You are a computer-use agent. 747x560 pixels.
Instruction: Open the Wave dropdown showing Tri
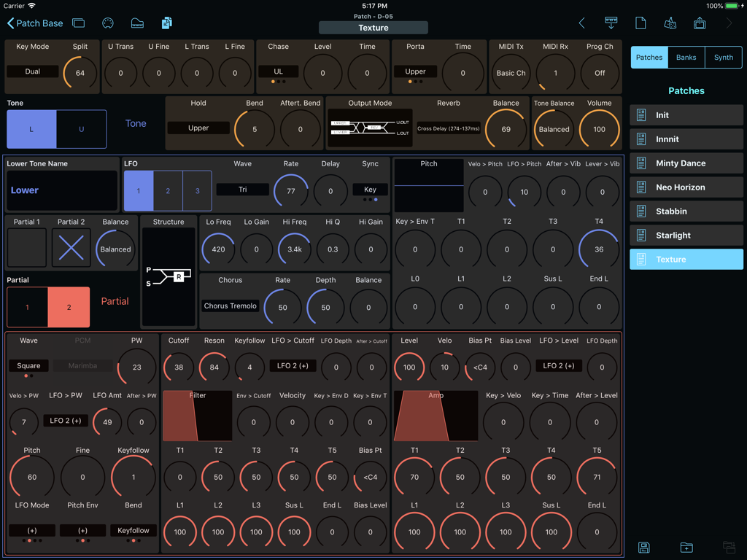242,189
